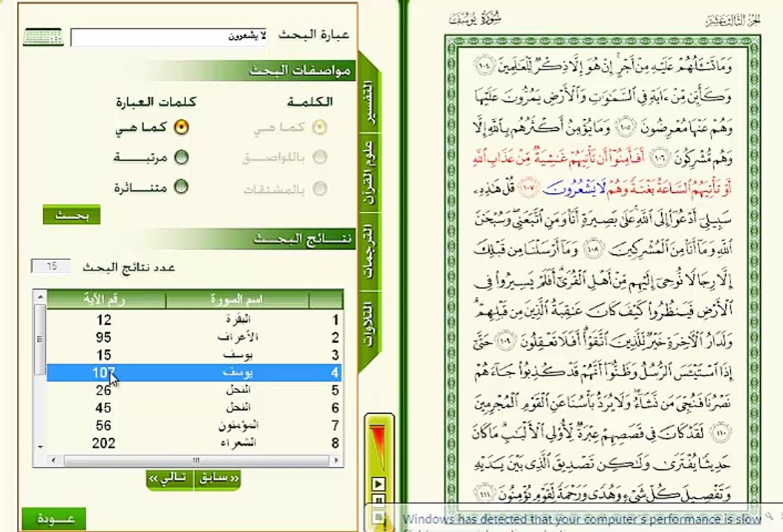This screenshot has width=783, height=532.
Task: Open the التفسير side tab
Action: (369, 101)
